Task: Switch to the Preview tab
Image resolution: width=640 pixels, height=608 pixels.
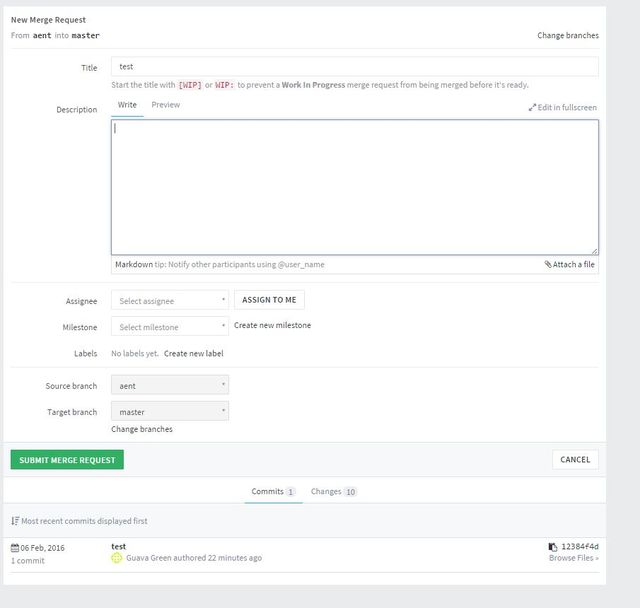Action: point(166,105)
